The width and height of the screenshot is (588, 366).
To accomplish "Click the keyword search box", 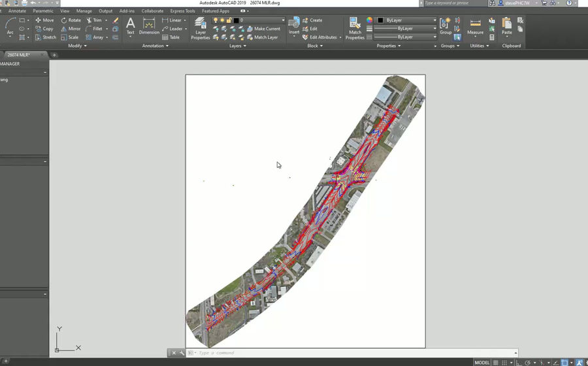I will [x=454, y=3].
